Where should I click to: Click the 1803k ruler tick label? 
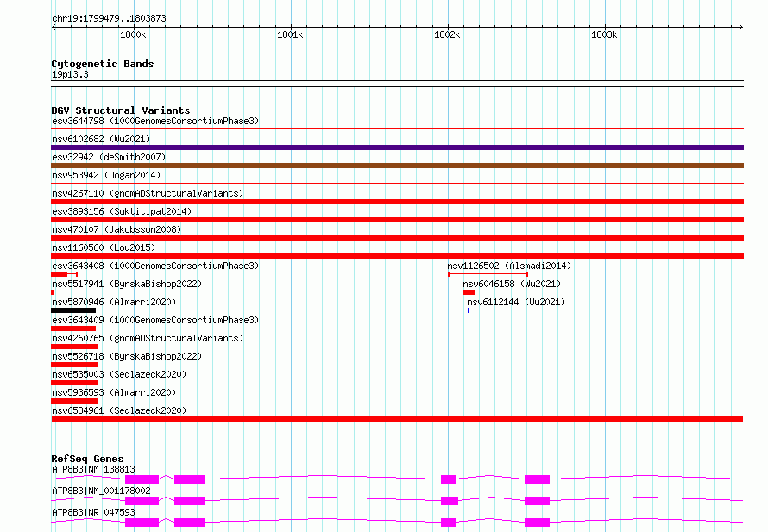604,34
